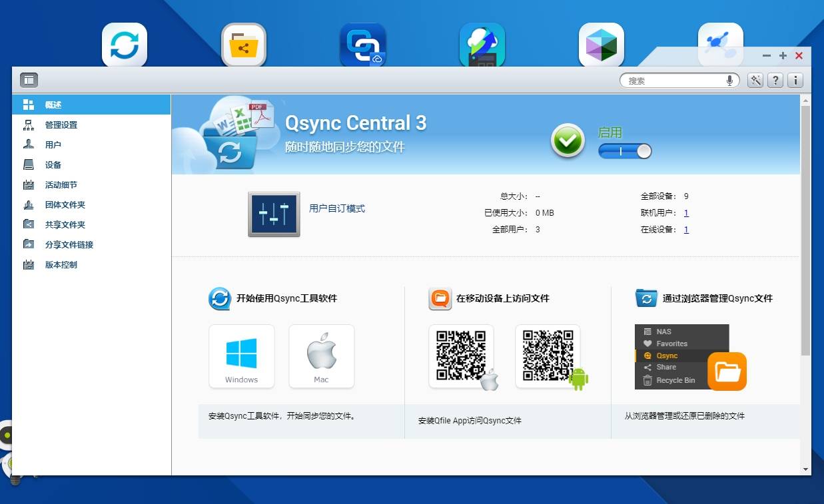Open the Windows Qsync client download

click(x=241, y=356)
